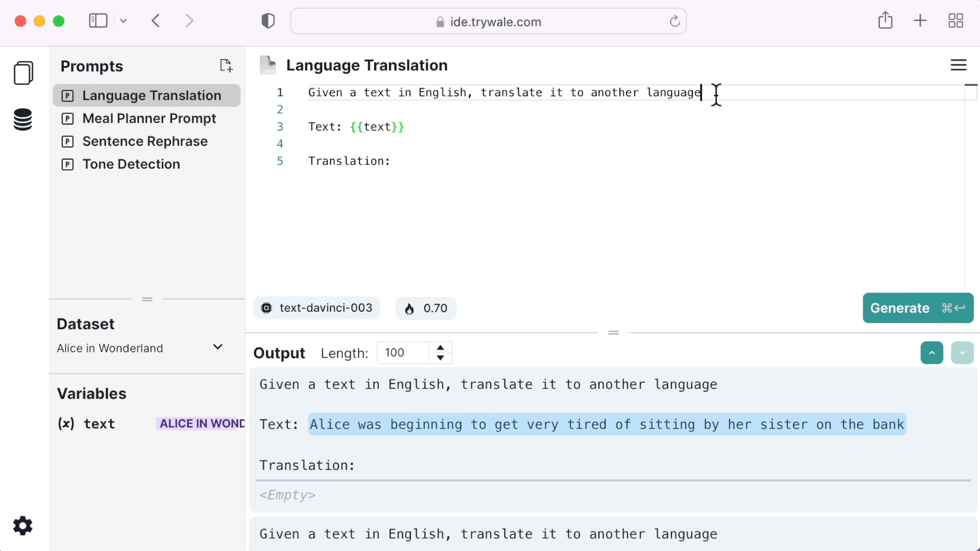Open text-davinci-003 model selector
This screenshot has width=980, height=551.
tap(316, 308)
